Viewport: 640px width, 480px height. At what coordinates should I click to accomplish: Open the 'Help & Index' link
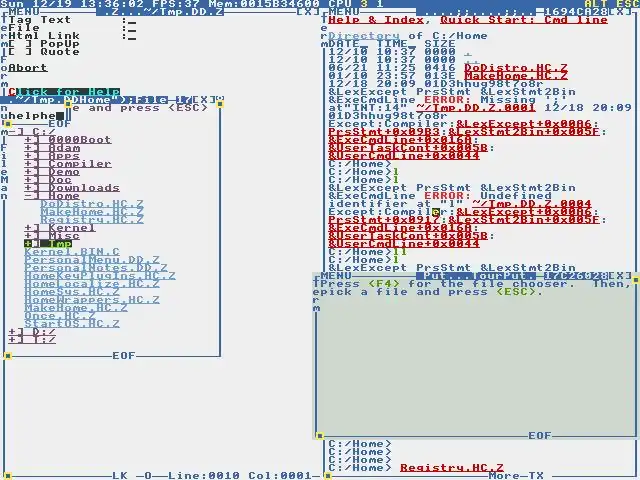click(376, 20)
